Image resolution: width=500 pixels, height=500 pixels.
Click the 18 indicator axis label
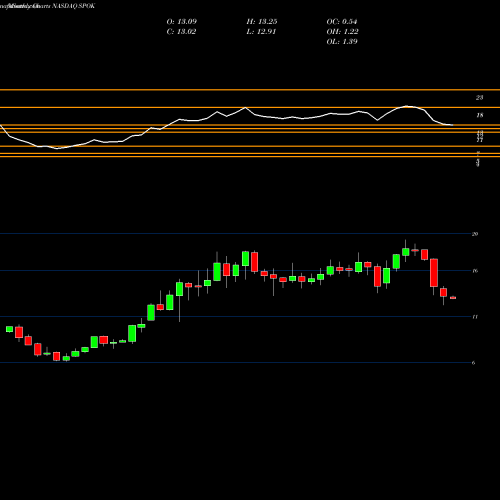tap(480, 116)
